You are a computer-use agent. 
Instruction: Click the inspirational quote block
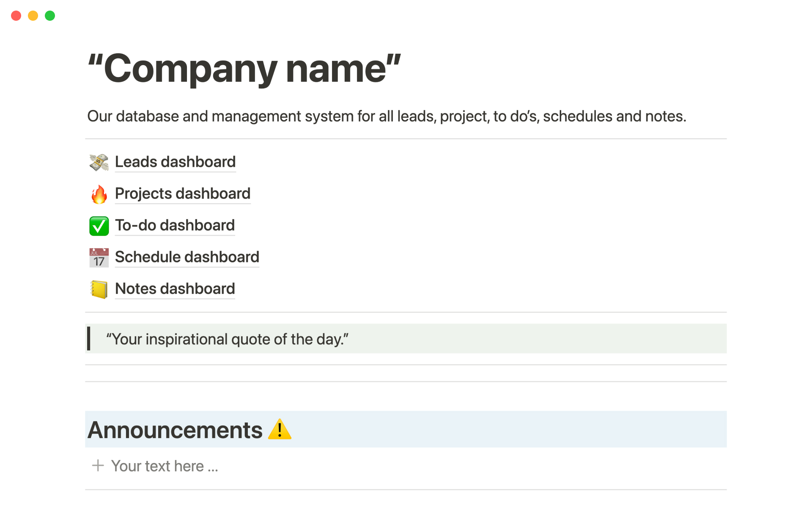[227, 339]
